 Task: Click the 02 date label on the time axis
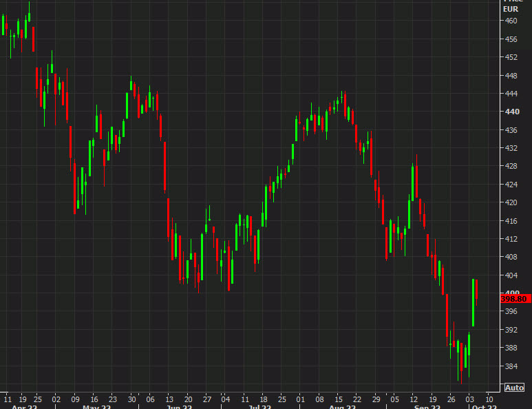[56, 399]
